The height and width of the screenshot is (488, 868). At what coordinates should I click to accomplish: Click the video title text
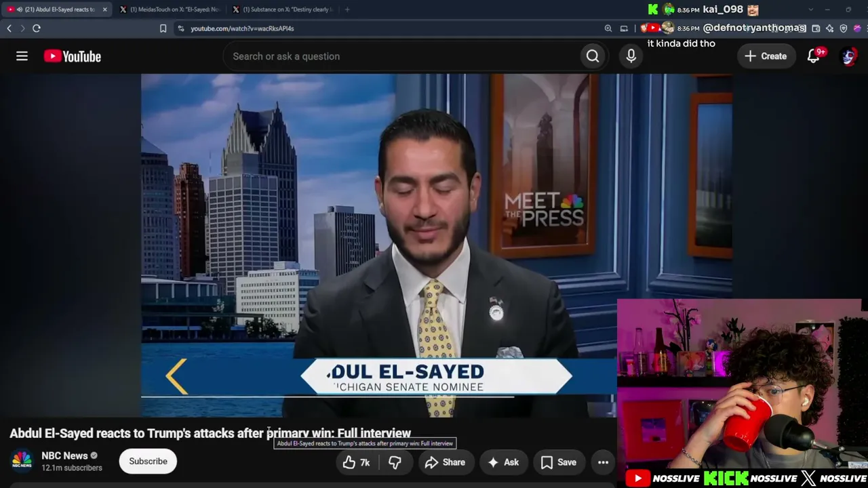pyautogui.click(x=210, y=433)
